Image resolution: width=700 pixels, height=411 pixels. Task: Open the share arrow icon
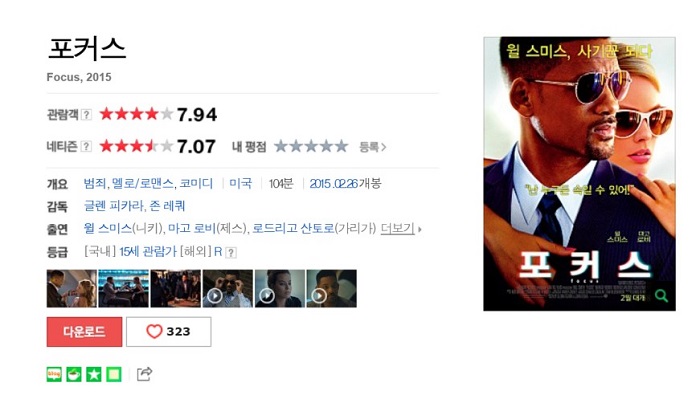click(144, 374)
